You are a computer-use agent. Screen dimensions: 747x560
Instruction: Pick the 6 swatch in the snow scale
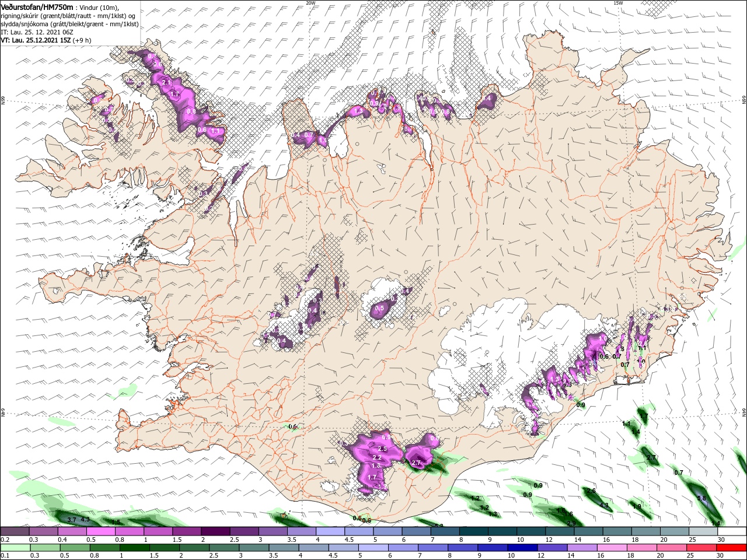tap(416, 531)
